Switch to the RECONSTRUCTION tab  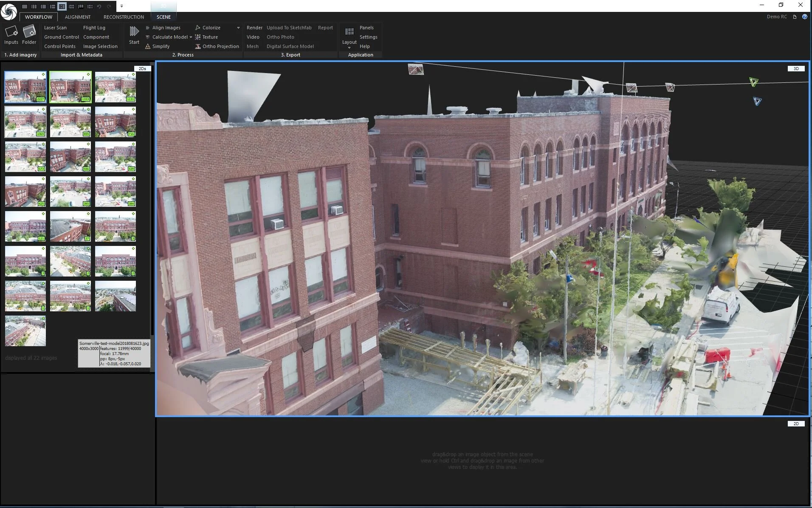click(x=124, y=17)
